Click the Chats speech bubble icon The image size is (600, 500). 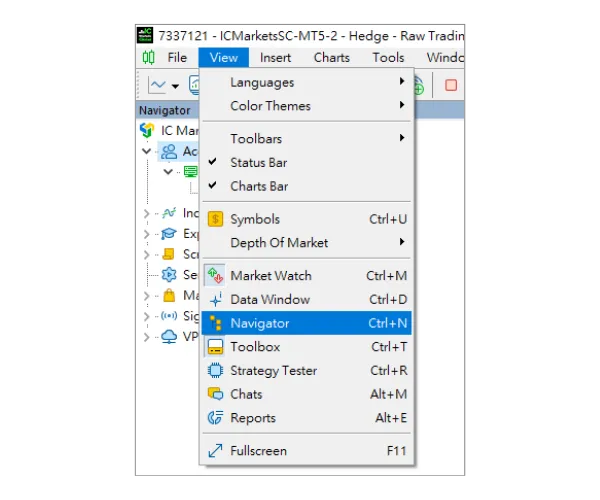tap(215, 395)
